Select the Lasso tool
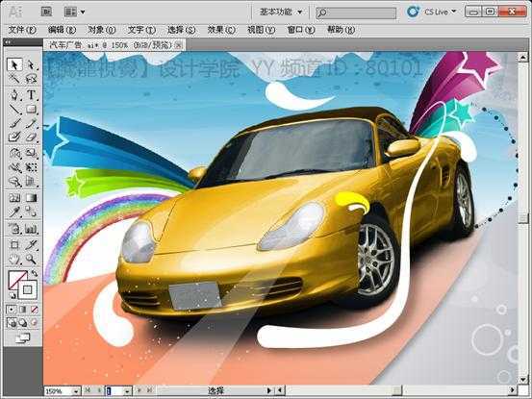 click(31, 79)
